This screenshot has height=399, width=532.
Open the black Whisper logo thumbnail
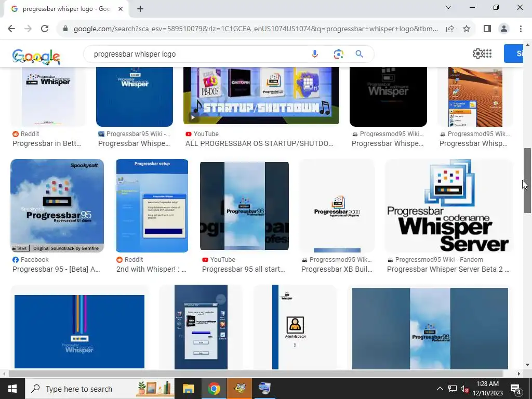[x=388, y=97]
